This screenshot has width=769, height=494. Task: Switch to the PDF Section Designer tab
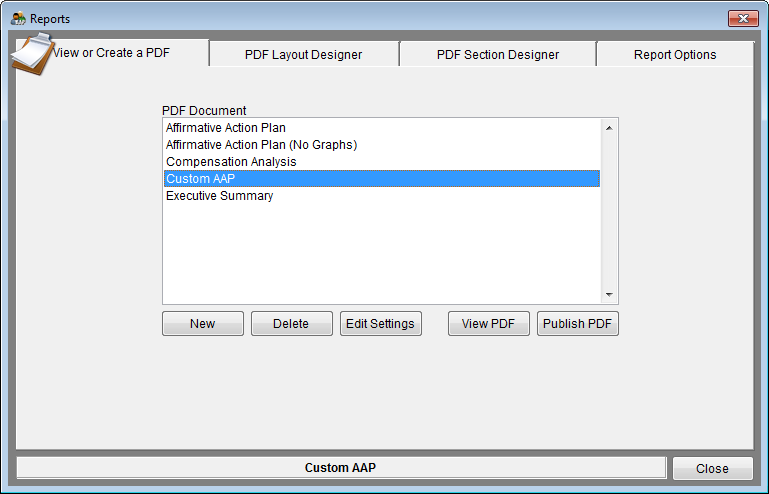[498, 54]
